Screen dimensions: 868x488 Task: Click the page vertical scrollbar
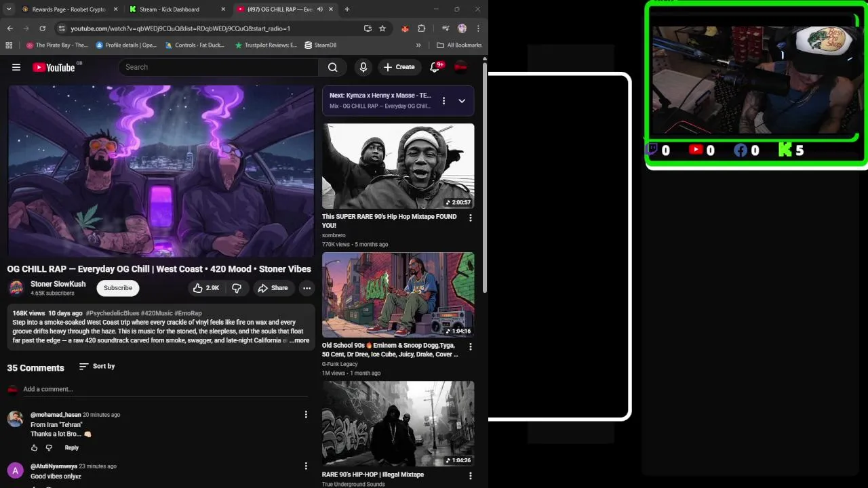click(484, 176)
